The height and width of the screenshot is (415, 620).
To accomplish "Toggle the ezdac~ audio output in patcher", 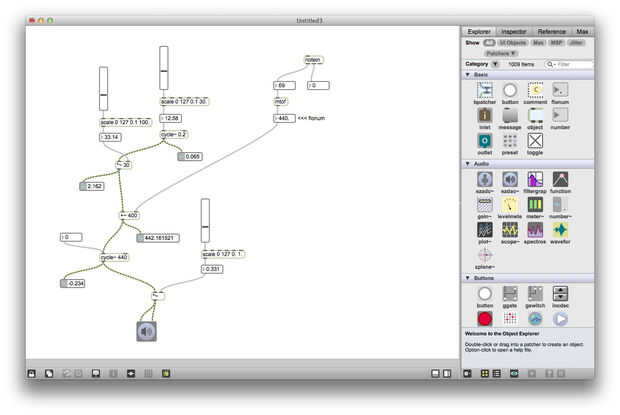I will [x=146, y=331].
